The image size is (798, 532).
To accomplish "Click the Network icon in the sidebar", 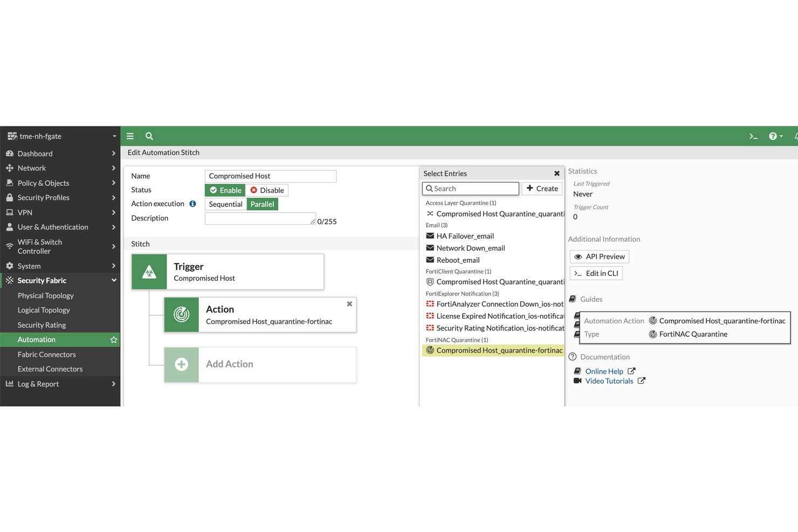I will click(x=10, y=168).
